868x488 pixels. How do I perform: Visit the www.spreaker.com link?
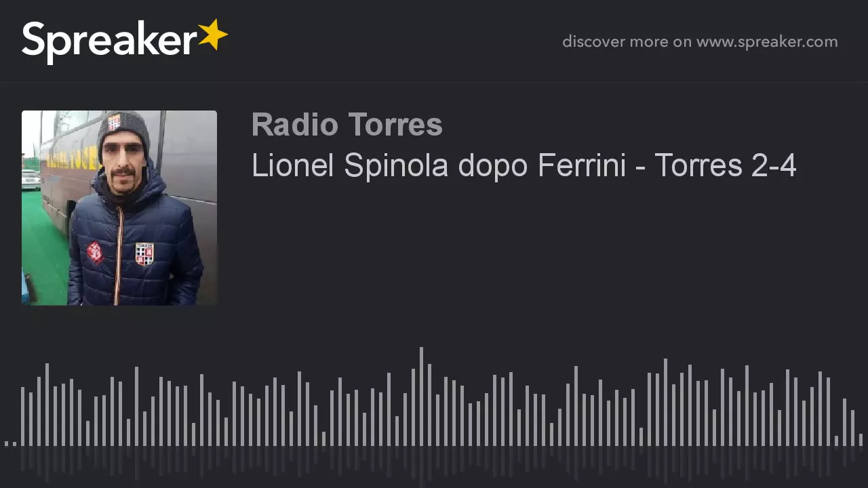coord(767,42)
